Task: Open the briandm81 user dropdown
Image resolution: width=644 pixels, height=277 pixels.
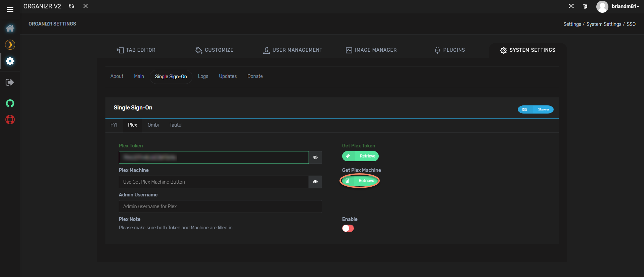Action: tap(625, 6)
